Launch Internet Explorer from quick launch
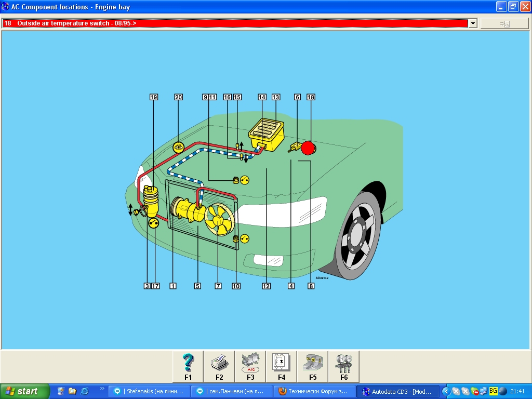532x399 pixels. tap(84, 391)
